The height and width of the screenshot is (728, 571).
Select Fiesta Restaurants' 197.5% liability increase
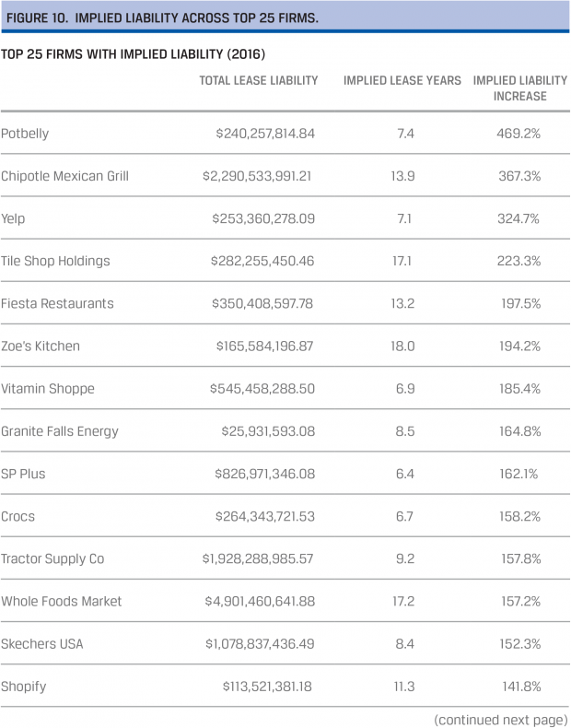(518, 303)
